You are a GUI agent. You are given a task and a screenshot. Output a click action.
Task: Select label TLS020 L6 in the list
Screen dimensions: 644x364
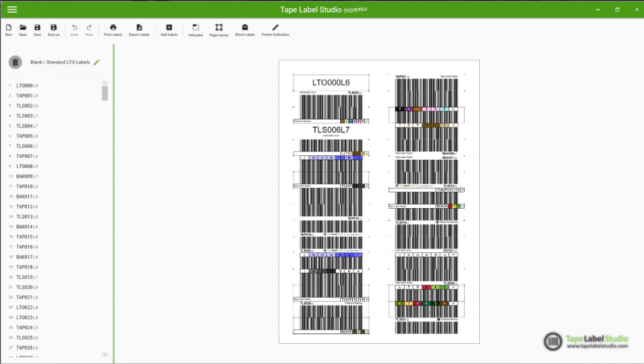click(x=27, y=287)
